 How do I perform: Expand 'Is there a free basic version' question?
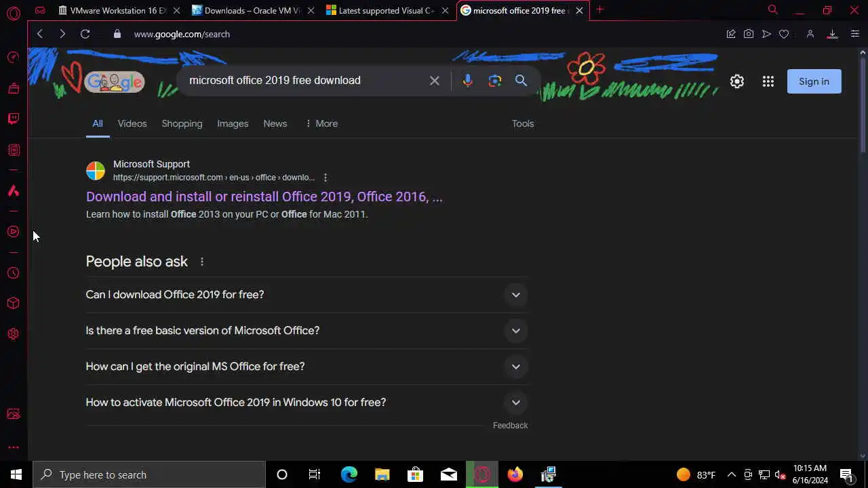(307, 331)
